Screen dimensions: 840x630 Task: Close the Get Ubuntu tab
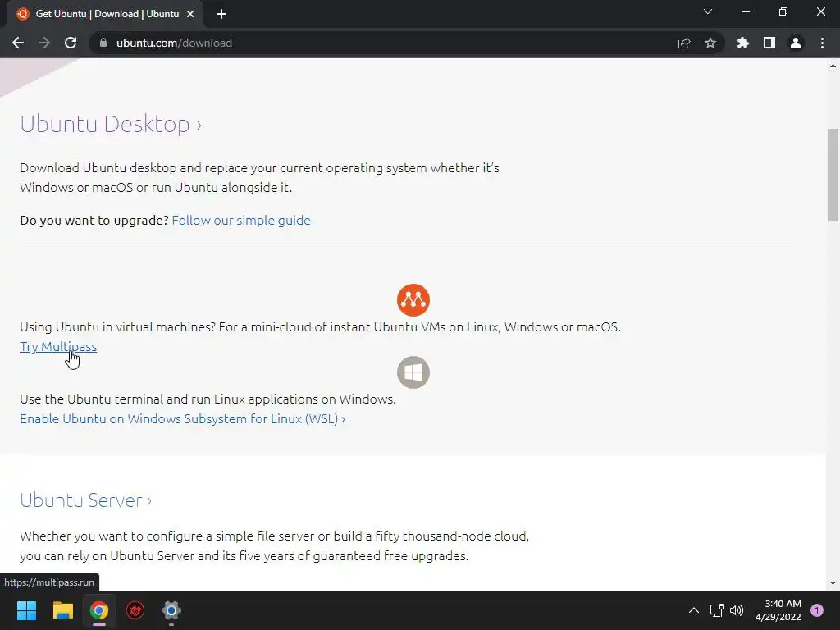(x=190, y=14)
